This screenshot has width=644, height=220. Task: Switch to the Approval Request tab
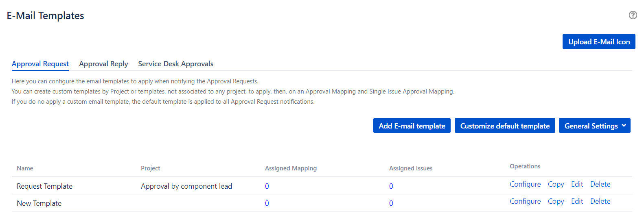(40, 64)
